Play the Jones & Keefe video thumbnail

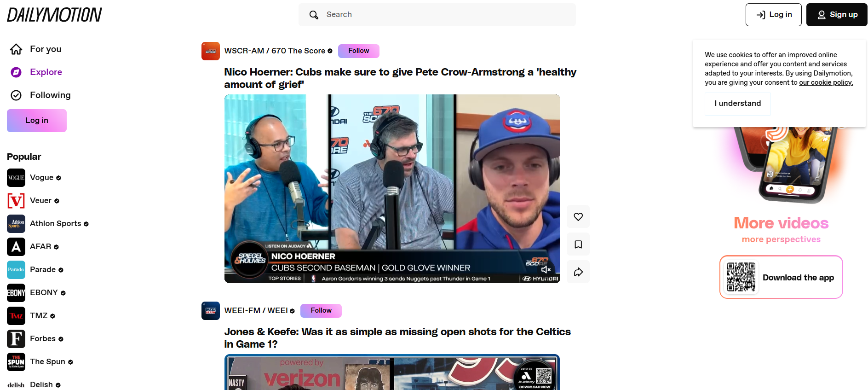(x=392, y=373)
